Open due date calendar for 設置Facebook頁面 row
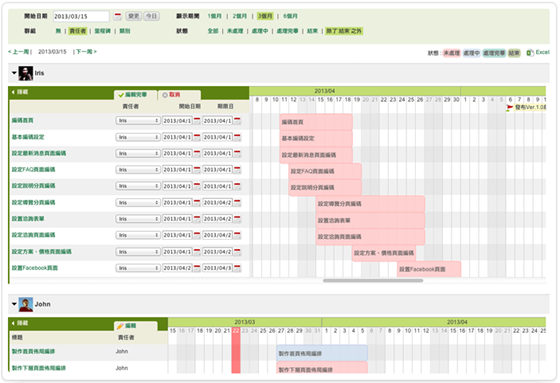 237,268
